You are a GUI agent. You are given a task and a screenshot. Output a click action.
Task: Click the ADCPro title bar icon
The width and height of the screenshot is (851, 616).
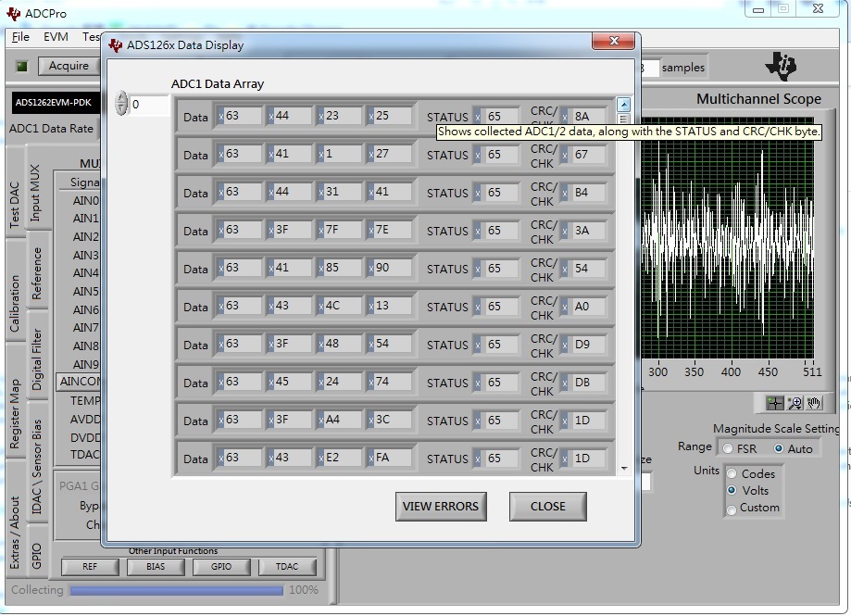click(x=13, y=13)
